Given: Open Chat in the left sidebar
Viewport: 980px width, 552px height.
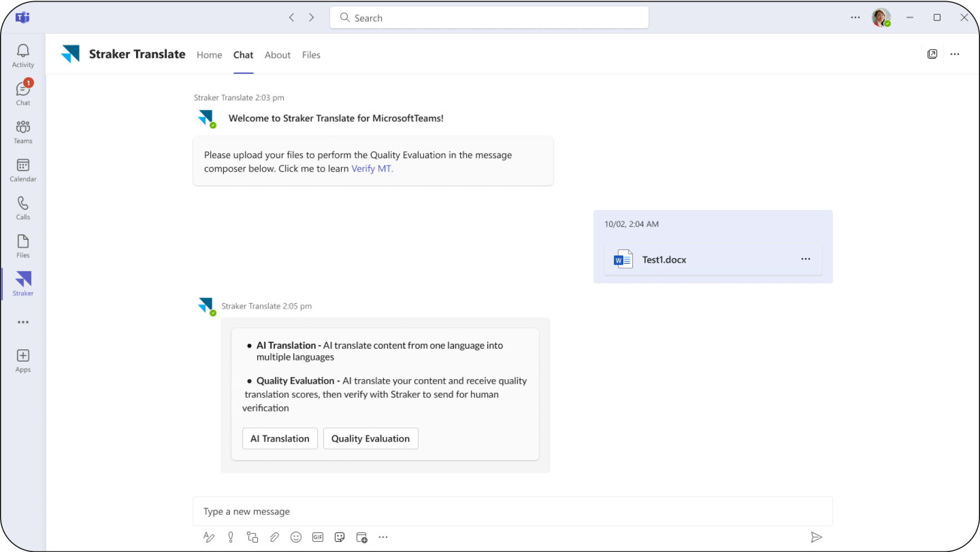Looking at the screenshot, I should (23, 93).
